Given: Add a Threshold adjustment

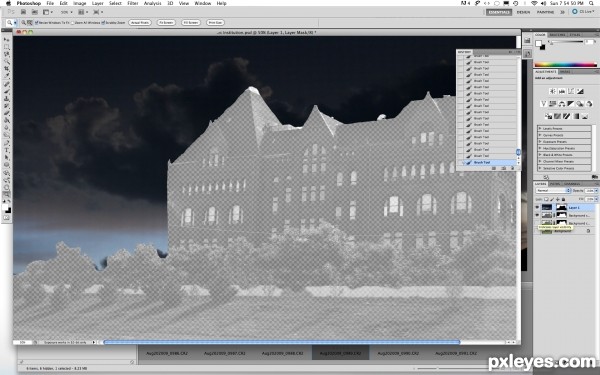Looking at the screenshot, I should click(x=566, y=116).
